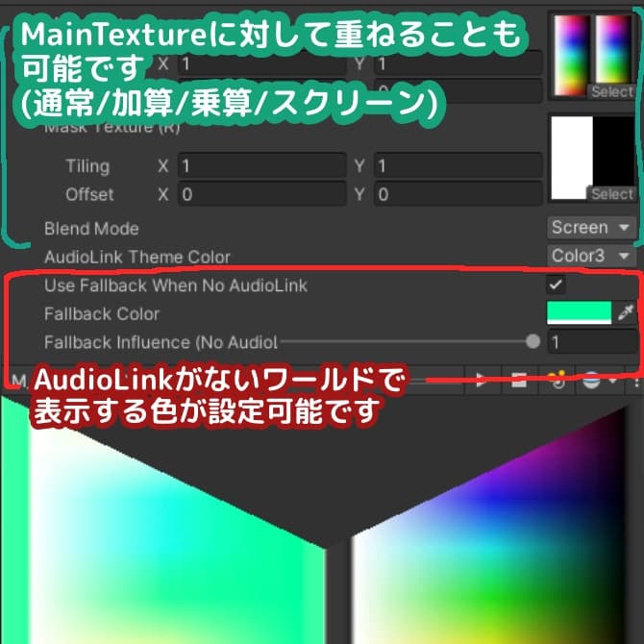This screenshot has height=644, width=644.
Task: Click the Blend Mode label
Action: point(91,229)
